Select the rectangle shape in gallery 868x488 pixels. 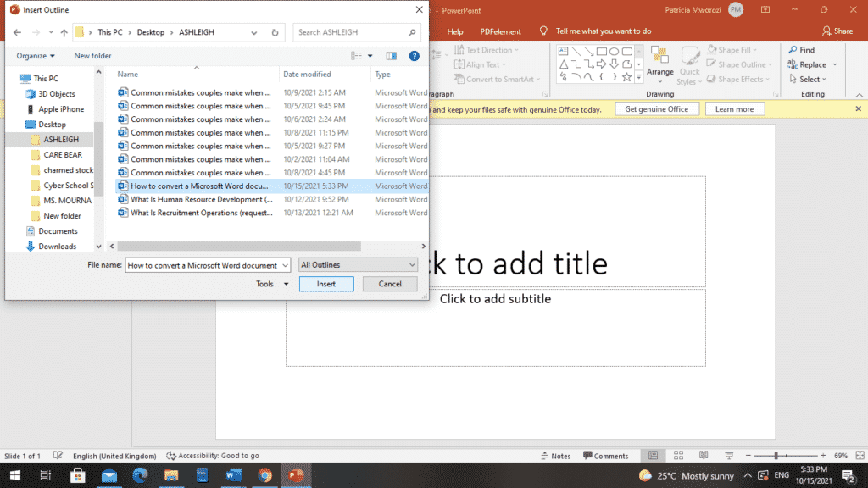tap(602, 52)
